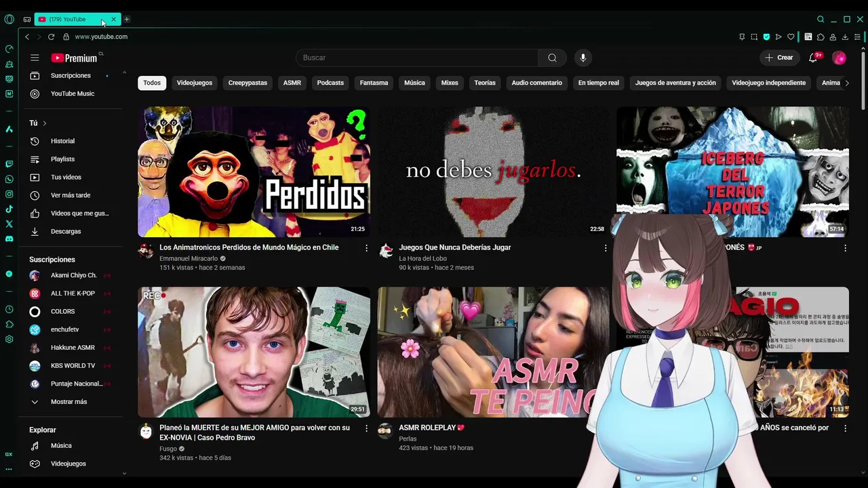Open Opera sidebar settings gear
The image size is (868, 488).
tap(9, 339)
